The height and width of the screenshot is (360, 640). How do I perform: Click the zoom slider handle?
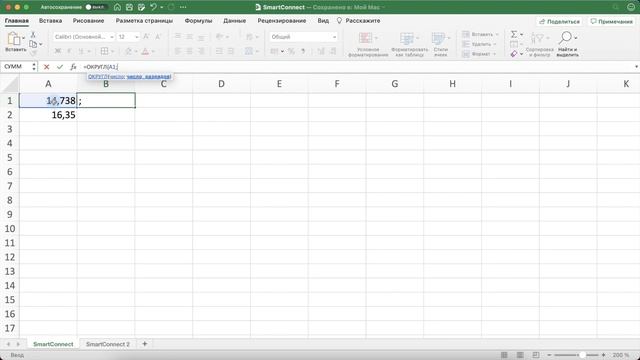(583, 355)
